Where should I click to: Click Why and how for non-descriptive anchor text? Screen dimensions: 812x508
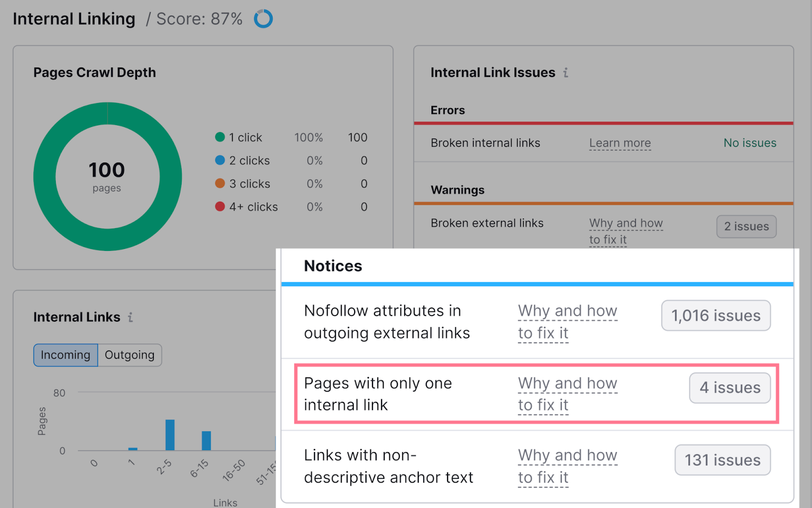coord(567,466)
